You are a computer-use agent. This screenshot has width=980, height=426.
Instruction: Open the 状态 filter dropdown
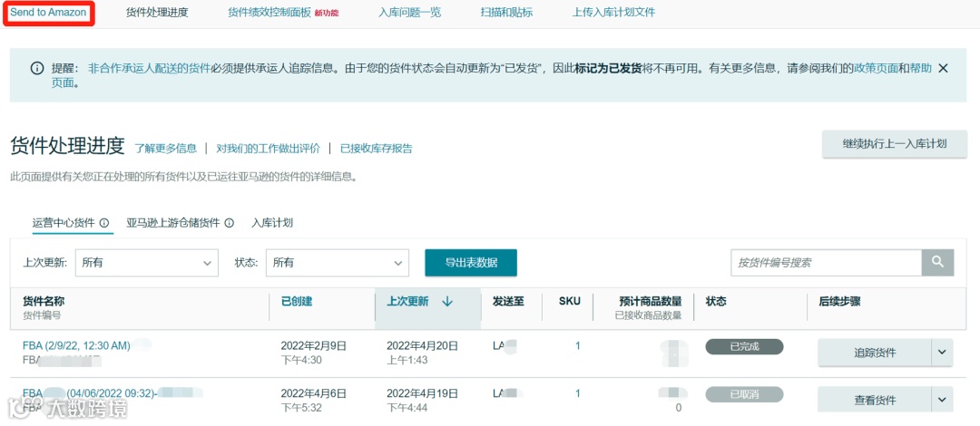point(338,263)
